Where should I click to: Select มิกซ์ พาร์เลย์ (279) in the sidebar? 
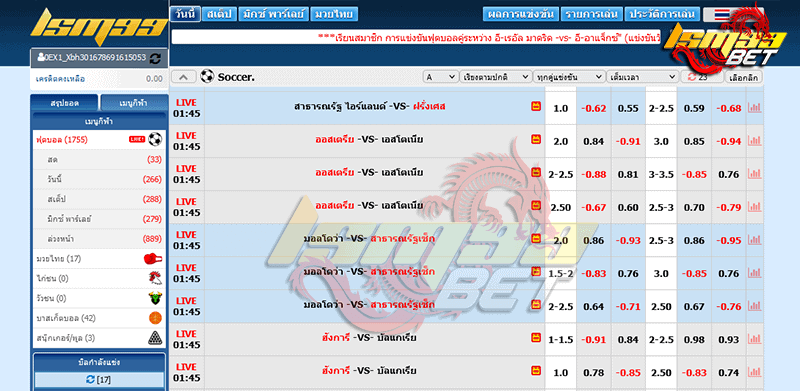coord(99,219)
